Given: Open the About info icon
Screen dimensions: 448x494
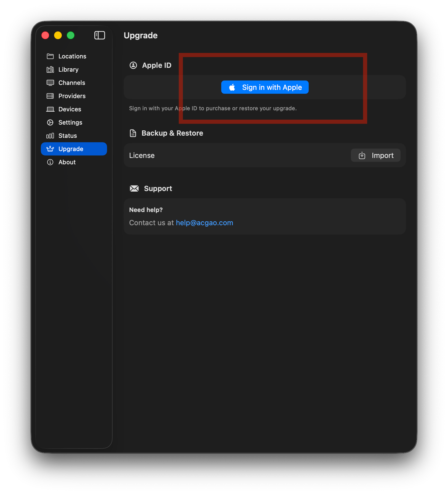Looking at the screenshot, I should pyautogui.click(x=50, y=162).
